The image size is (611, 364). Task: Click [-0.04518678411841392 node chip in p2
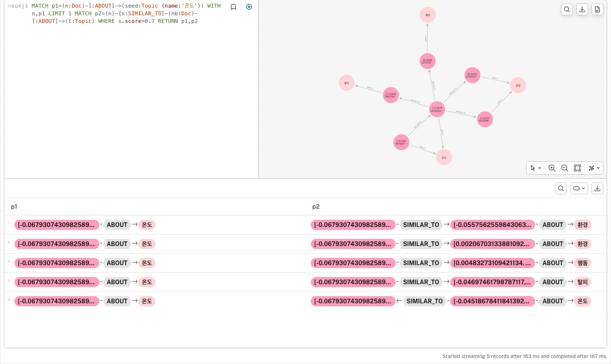(x=492, y=301)
